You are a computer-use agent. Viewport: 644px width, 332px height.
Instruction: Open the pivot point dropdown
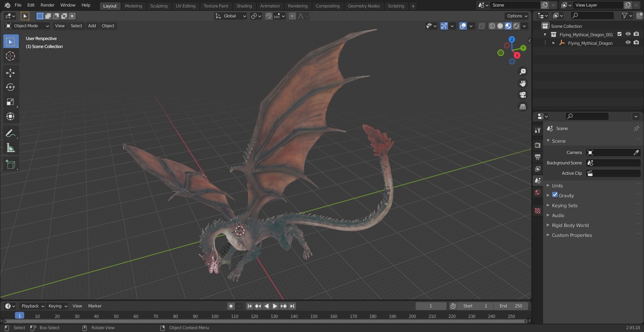(256, 16)
